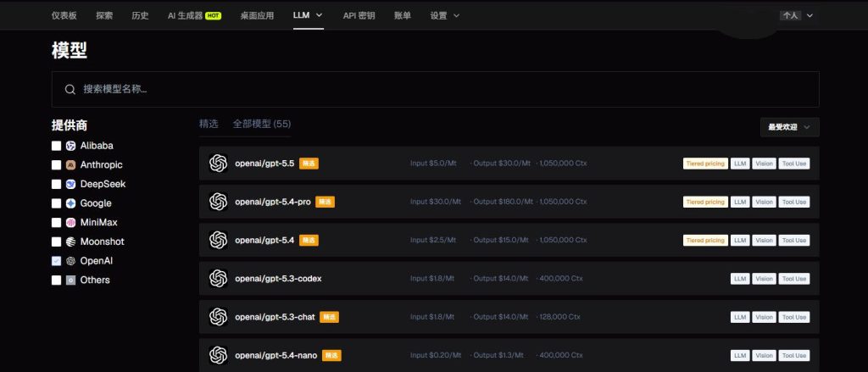
Task: Check the Others provider checkbox
Action: tap(57, 280)
